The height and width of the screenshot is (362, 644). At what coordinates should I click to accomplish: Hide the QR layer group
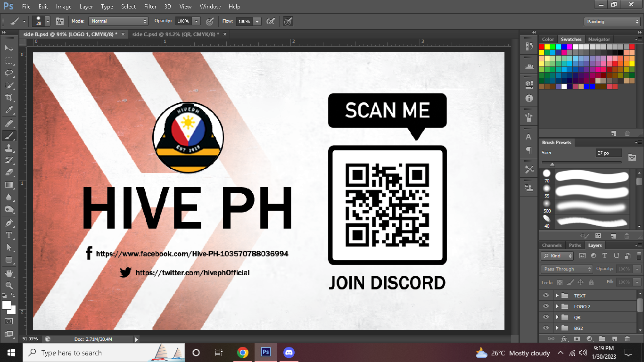(546, 317)
